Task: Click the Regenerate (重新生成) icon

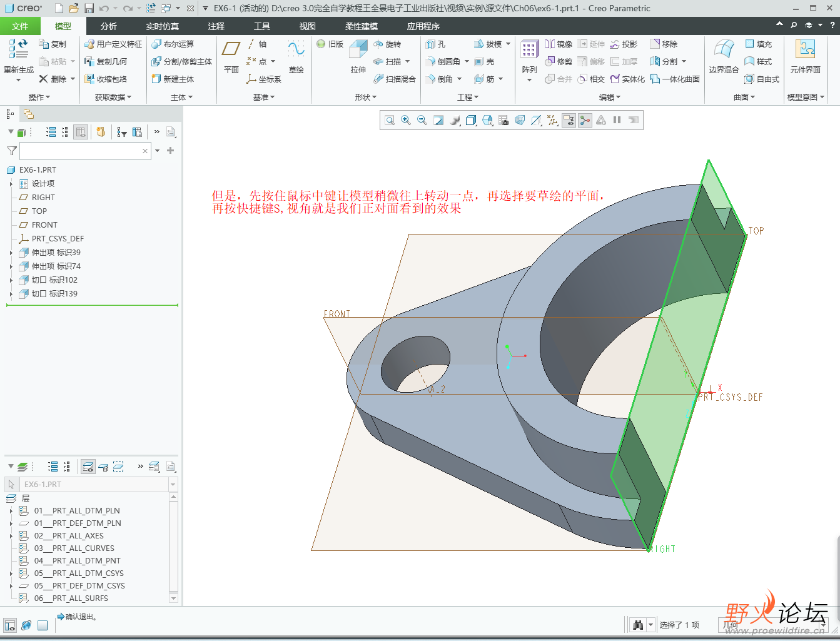Action: (18, 49)
